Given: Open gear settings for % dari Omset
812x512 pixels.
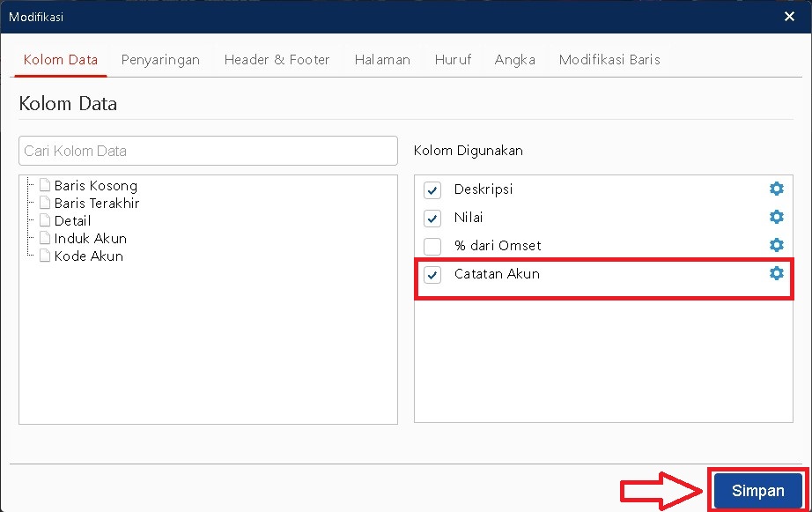Looking at the screenshot, I should coord(776,246).
